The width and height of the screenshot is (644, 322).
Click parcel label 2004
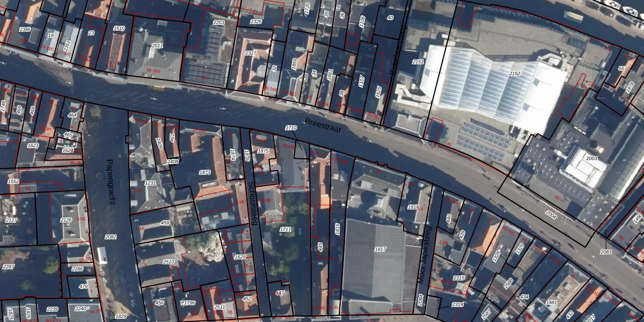[551, 215]
